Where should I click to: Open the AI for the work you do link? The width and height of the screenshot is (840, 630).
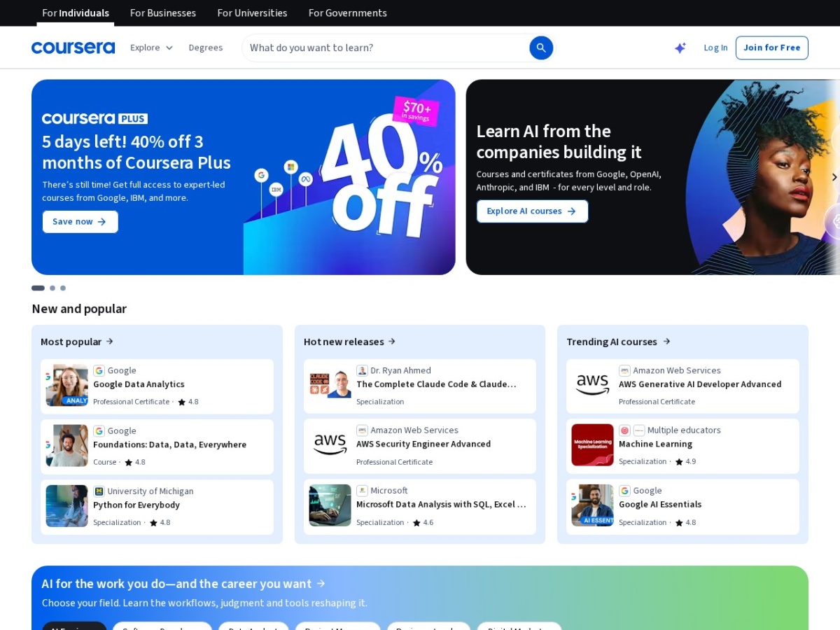pyautogui.click(x=183, y=584)
